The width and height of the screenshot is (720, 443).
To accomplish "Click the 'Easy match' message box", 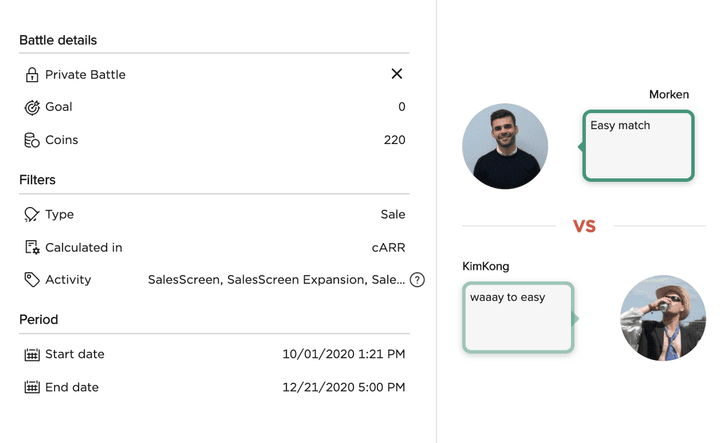I will tap(638, 146).
